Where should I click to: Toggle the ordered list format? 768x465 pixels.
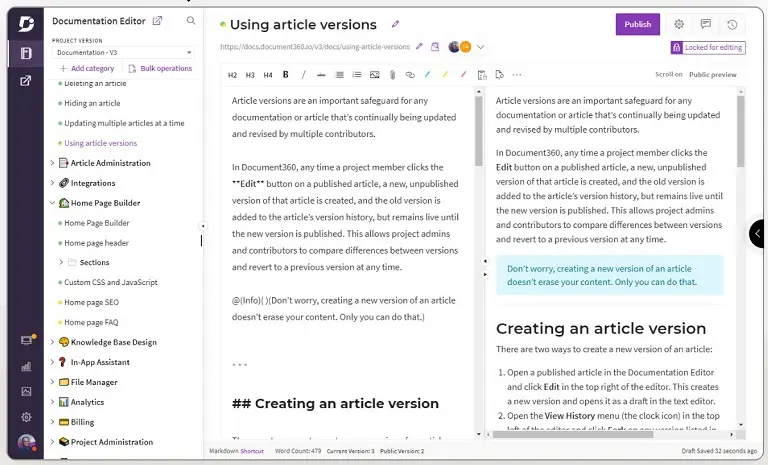point(356,74)
